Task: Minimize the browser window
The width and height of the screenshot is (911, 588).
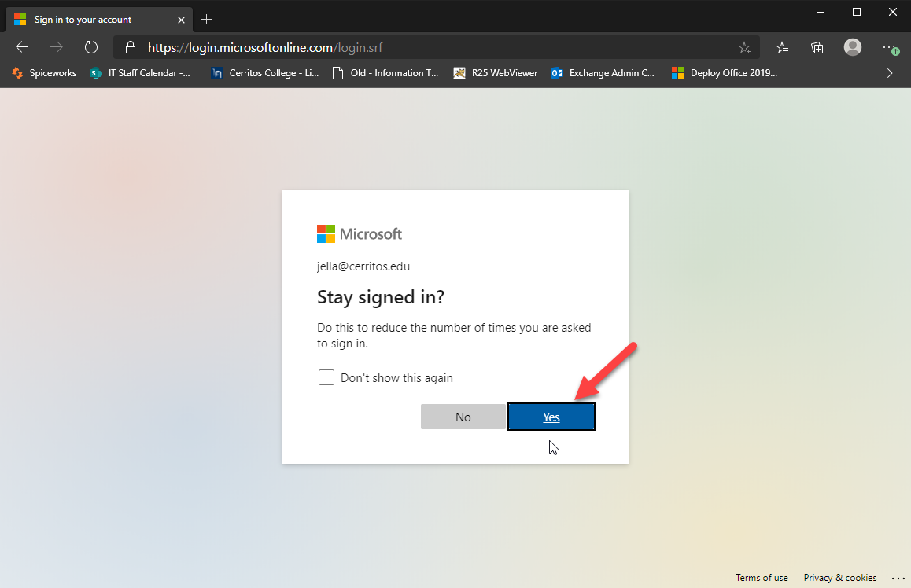Action: pyautogui.click(x=821, y=13)
